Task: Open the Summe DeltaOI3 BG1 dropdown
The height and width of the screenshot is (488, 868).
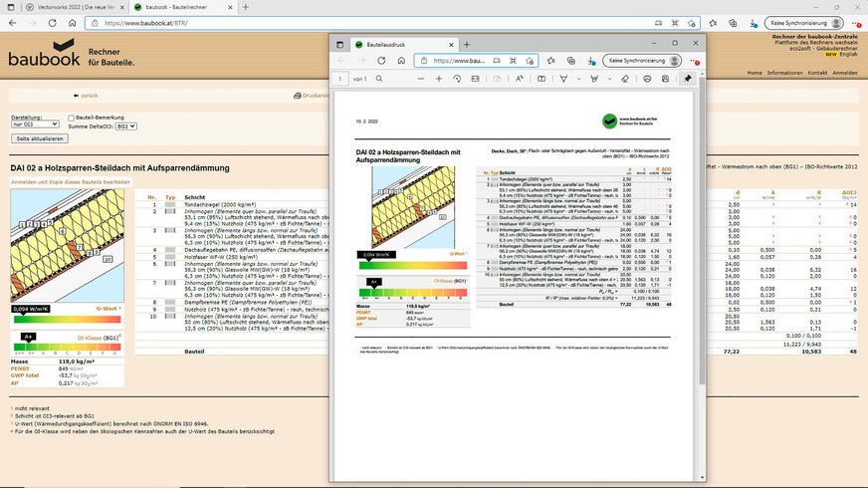Action: coord(125,126)
